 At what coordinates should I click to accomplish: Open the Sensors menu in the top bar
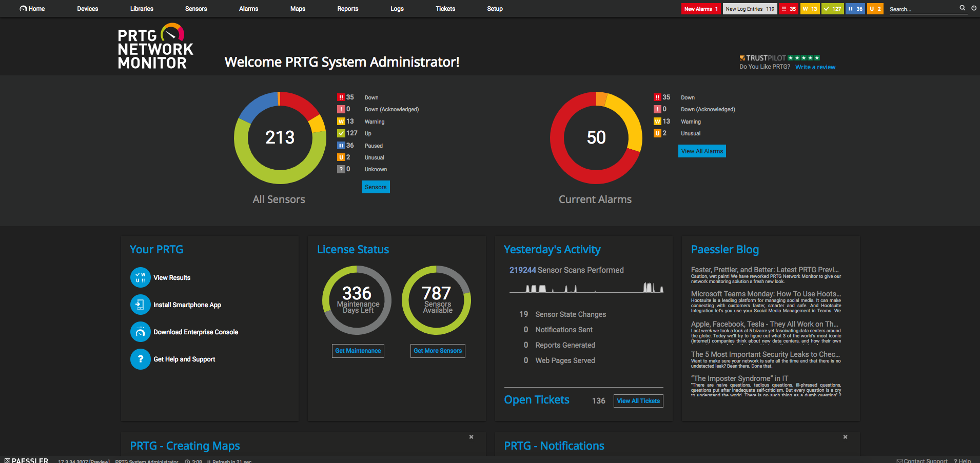(x=196, y=9)
